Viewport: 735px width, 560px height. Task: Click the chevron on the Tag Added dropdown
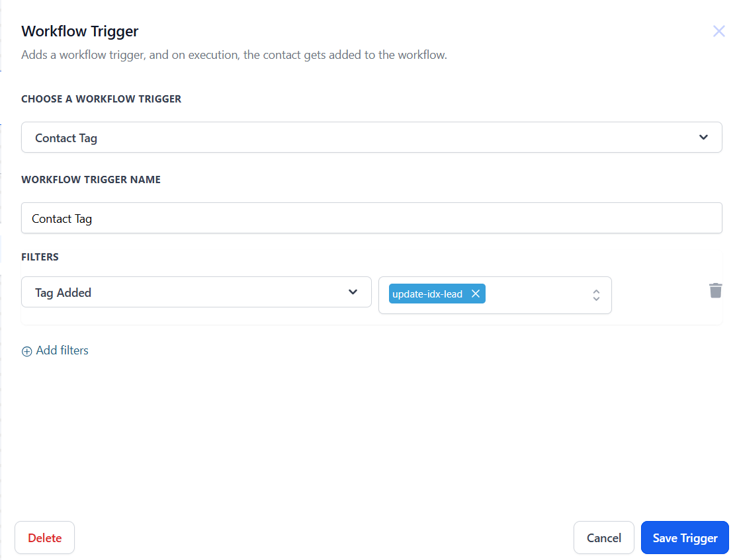pos(353,292)
